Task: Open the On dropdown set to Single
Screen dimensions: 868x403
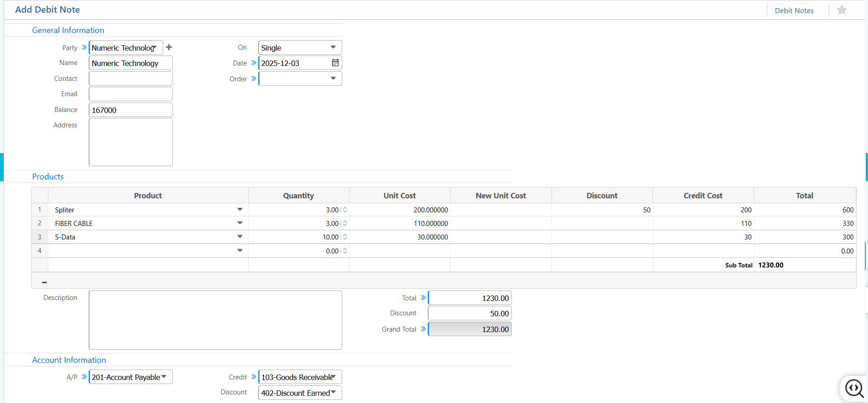Action: [333, 47]
